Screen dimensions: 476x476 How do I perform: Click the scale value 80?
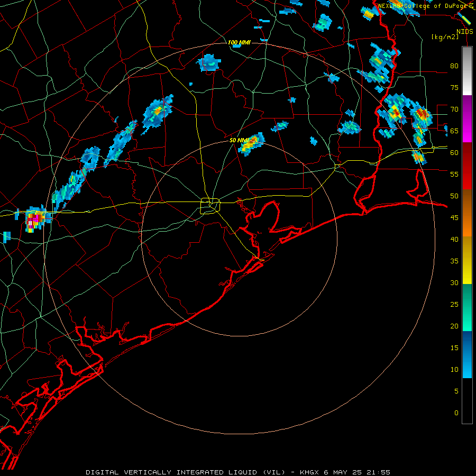pyautogui.click(x=454, y=66)
